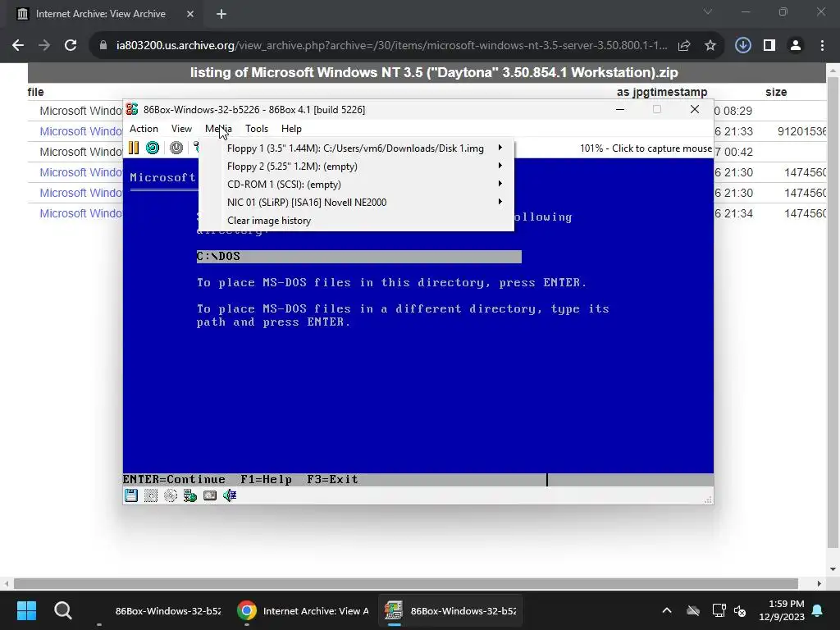
Task: Open second Microsoft Windows file link
Action: (81, 131)
